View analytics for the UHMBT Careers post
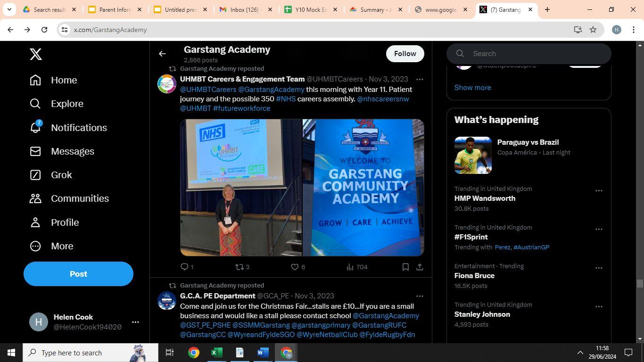Screen dimensions: 644x362 pyautogui.click(x=357, y=267)
